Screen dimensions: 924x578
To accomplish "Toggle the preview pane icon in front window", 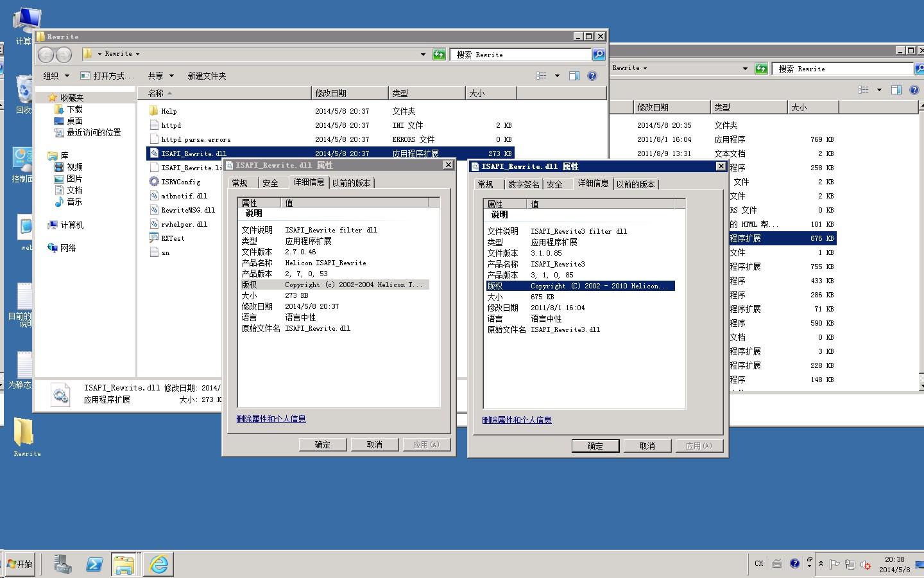I will click(x=574, y=76).
